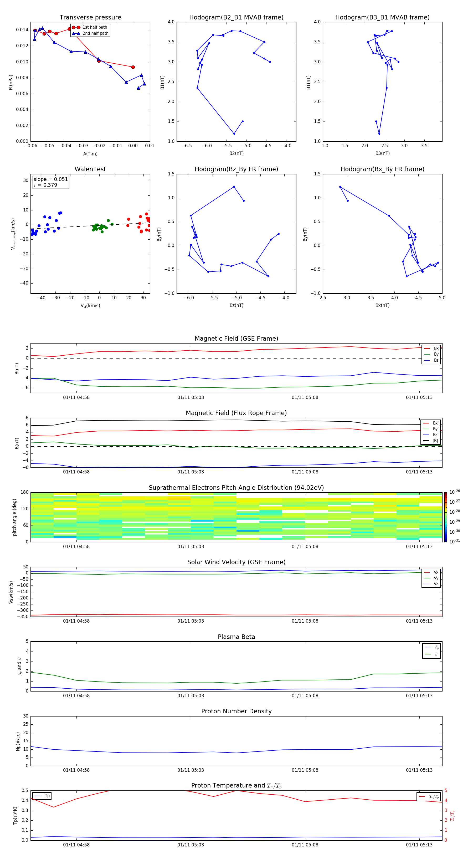Click the 'Transverse pressure' plot title
Viewport: 473px width, 868px height.
(x=90, y=18)
